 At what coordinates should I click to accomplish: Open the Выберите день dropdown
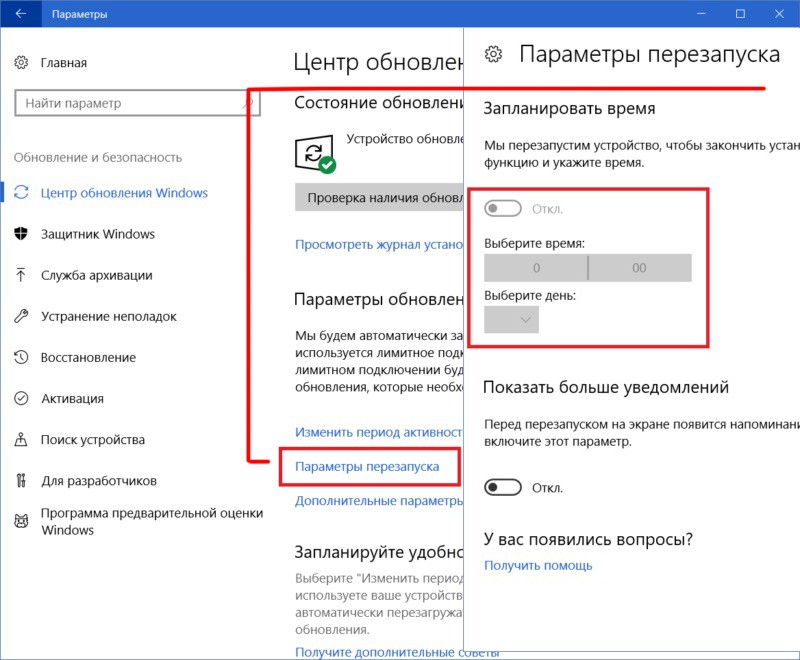(511, 320)
